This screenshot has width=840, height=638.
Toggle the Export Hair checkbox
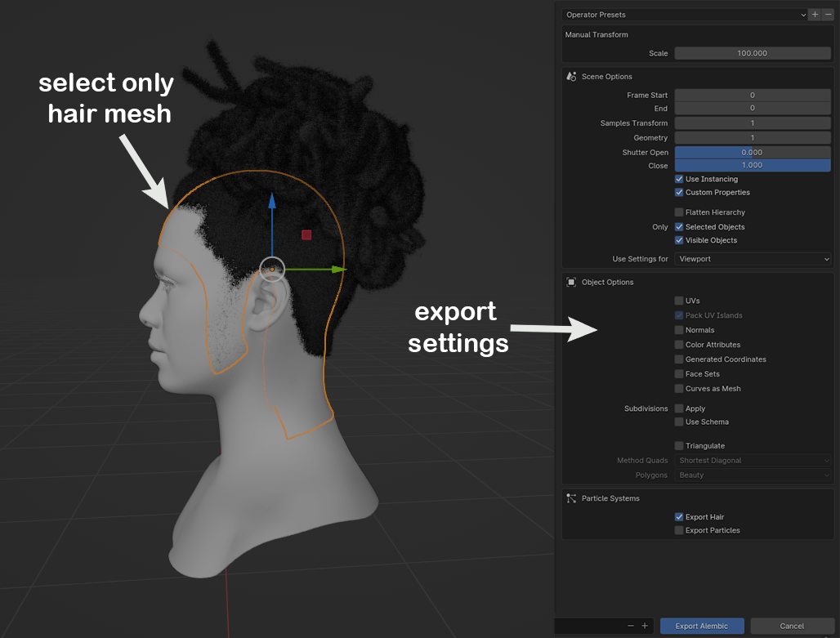[679, 517]
